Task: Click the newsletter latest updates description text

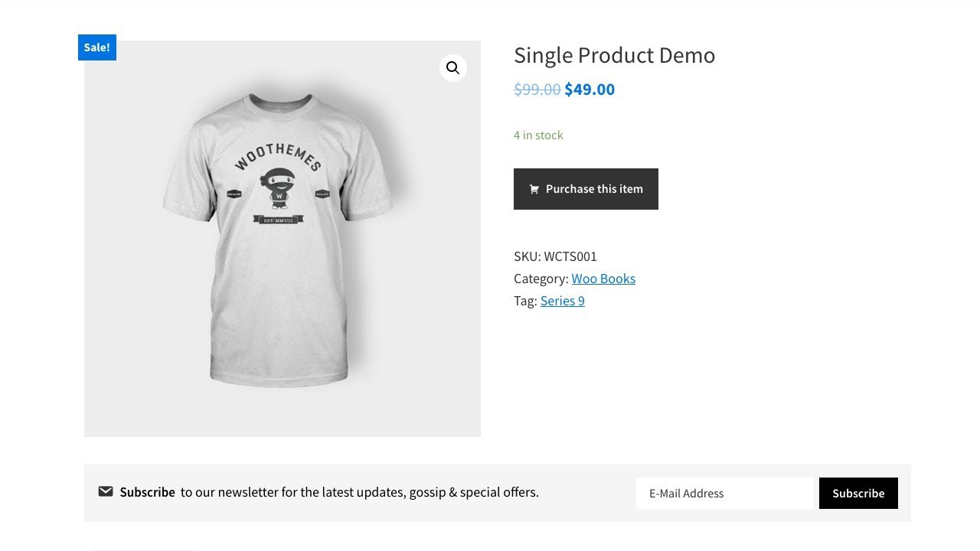Action: pos(360,492)
